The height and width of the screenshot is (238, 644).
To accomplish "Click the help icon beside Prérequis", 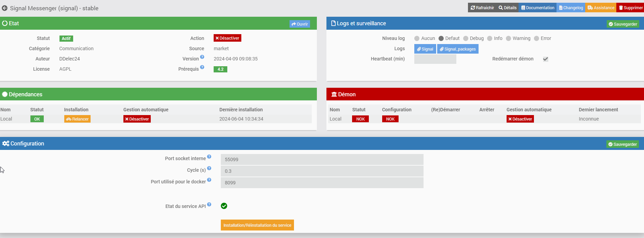I will 202,67.
